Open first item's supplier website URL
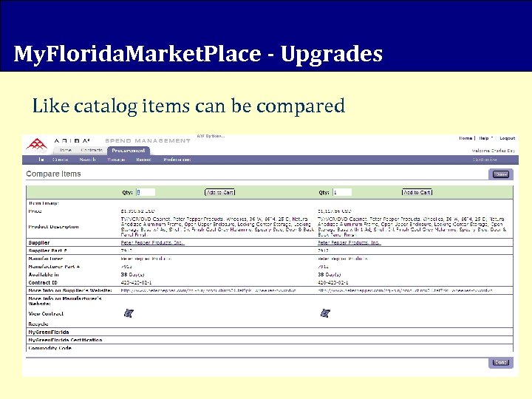 click(x=208, y=291)
